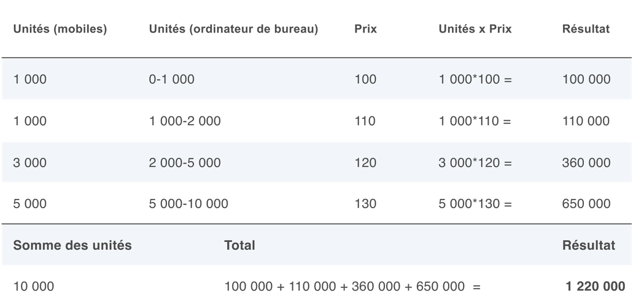Select the price cell showing 100

365,79
